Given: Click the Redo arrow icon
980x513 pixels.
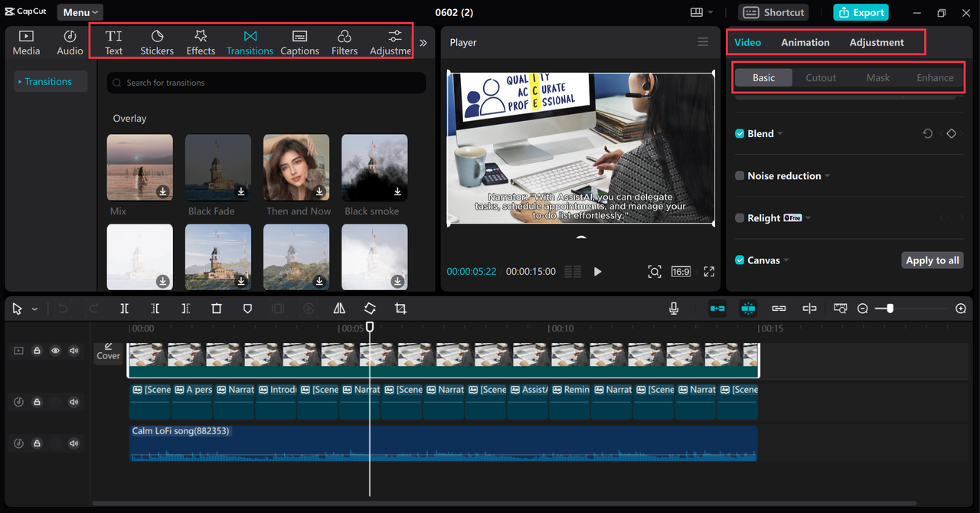Looking at the screenshot, I should (94, 309).
